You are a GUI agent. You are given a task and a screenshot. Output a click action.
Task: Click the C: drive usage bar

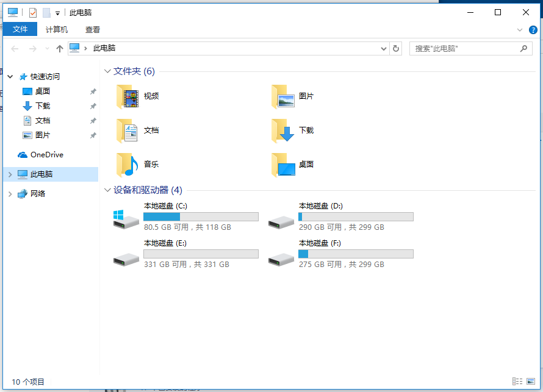(x=201, y=216)
